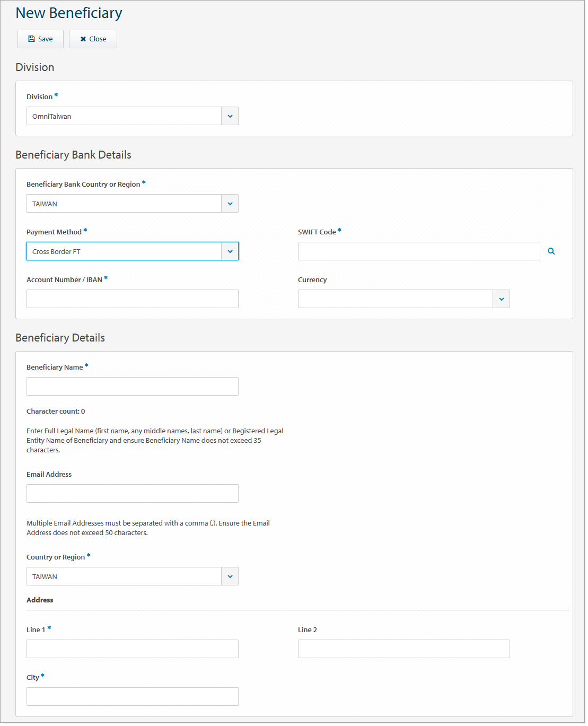Viewport: 588px width, 726px height.
Task: Expand the Division dropdown arrow
Action: click(230, 116)
